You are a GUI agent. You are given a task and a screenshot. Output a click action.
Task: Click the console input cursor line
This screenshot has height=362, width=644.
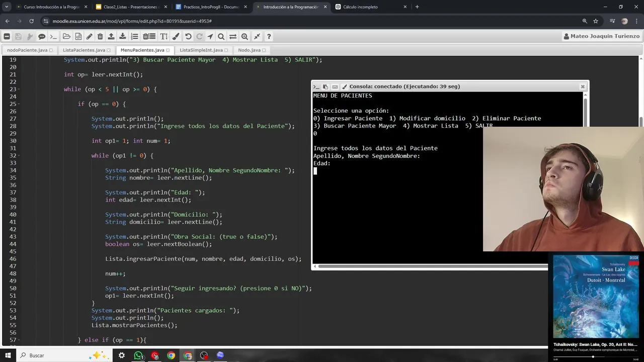pos(315,171)
